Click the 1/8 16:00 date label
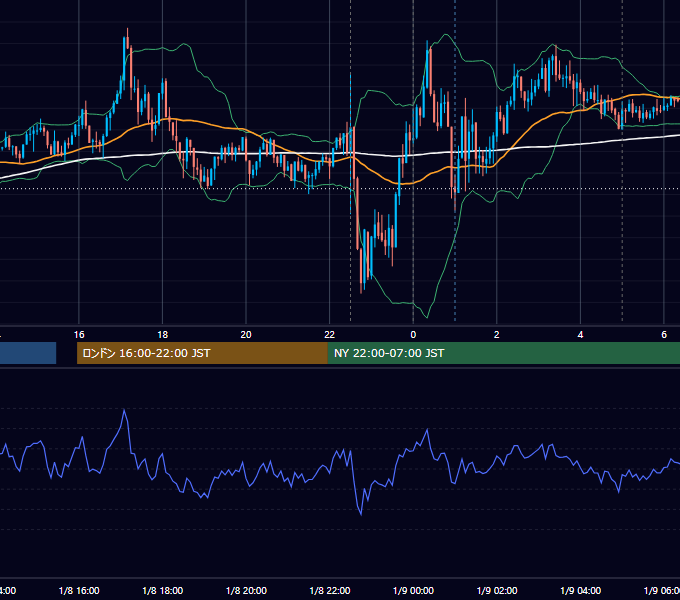 (x=79, y=590)
